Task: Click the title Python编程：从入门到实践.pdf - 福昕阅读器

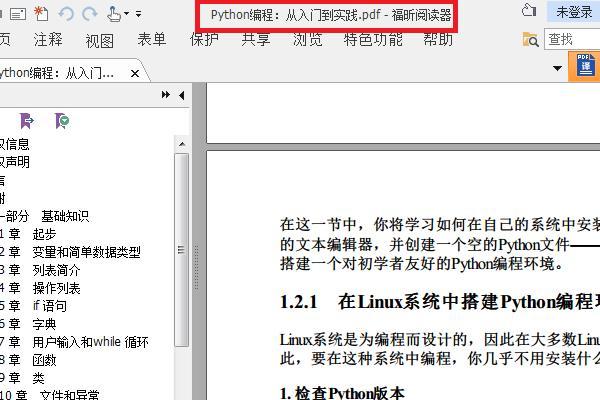Action: 331,15
